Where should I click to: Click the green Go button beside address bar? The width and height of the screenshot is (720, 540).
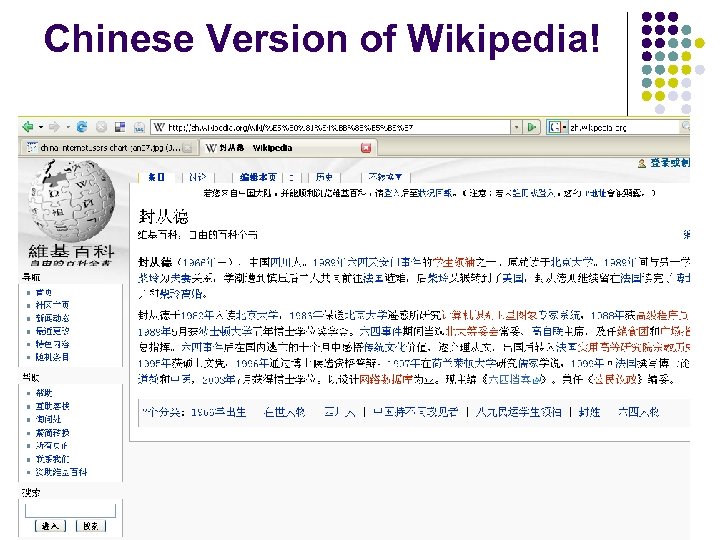(532, 127)
